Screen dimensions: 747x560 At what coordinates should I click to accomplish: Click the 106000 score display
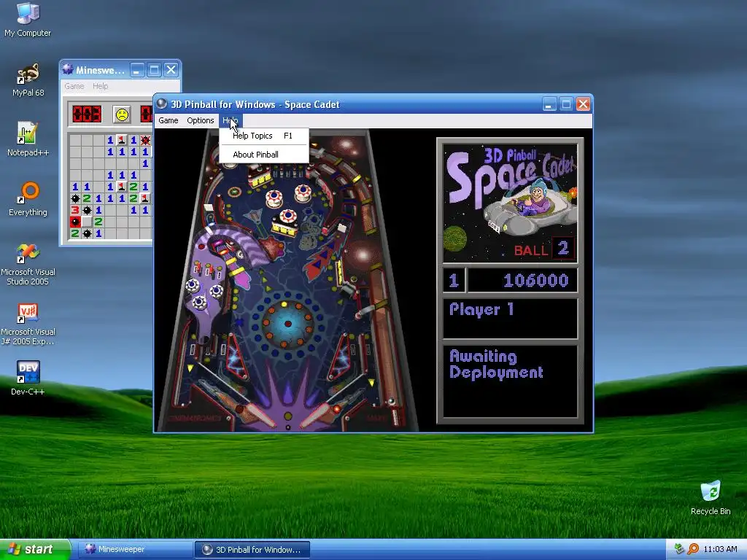pyautogui.click(x=523, y=280)
